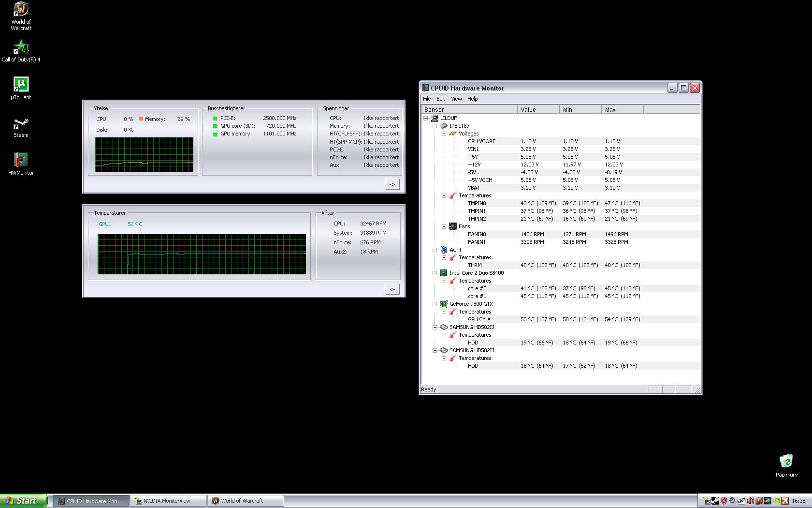
Task: Click the red exclamation alert tray icon
Action: pos(759,501)
